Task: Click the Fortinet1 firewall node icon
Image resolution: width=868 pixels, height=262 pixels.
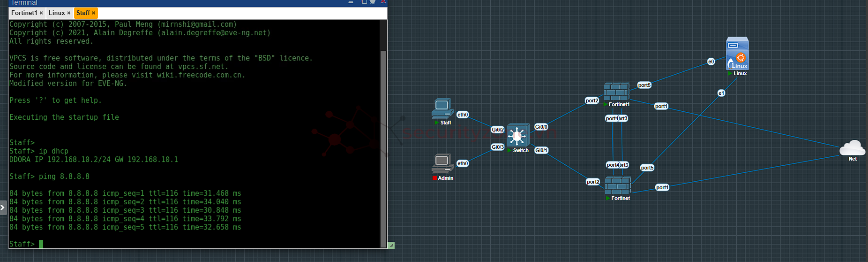Action: coord(616,92)
